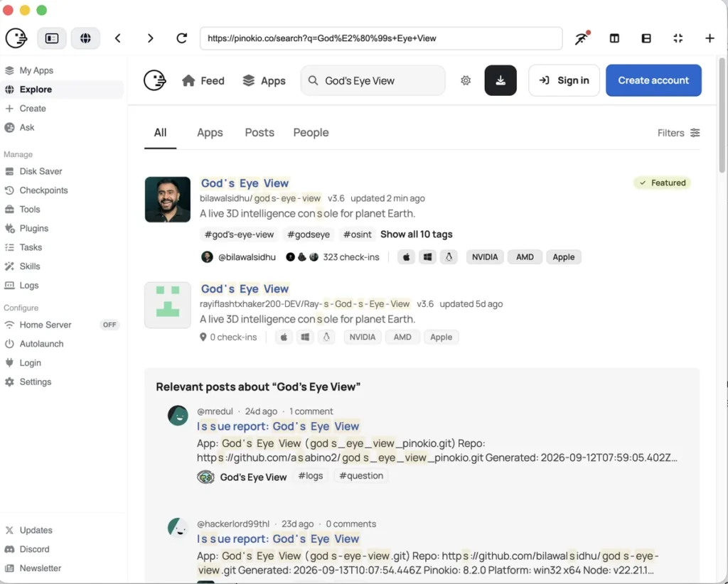The width and height of the screenshot is (728, 584).
Task: Click the black download button
Action: (x=500, y=80)
